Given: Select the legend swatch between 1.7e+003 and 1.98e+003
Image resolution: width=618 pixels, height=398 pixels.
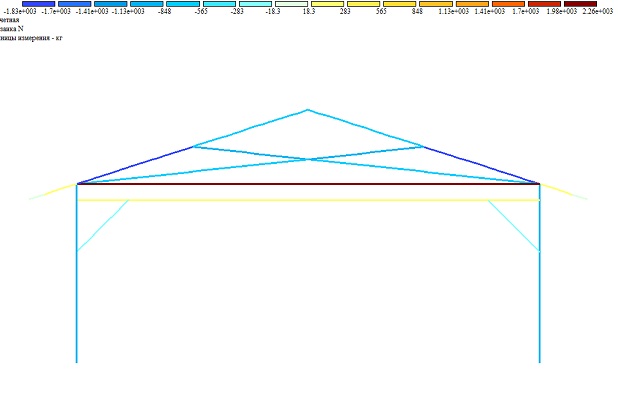Looking at the screenshot, I should (544, 4).
